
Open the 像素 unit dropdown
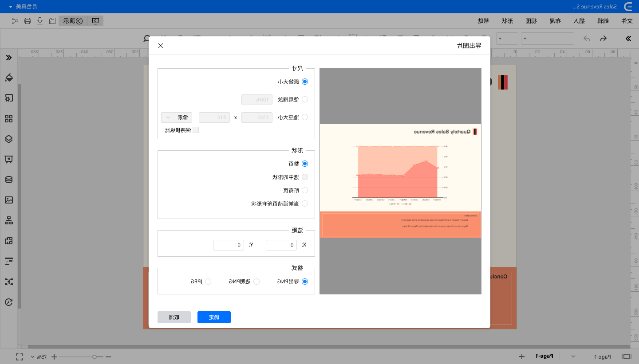(x=177, y=117)
